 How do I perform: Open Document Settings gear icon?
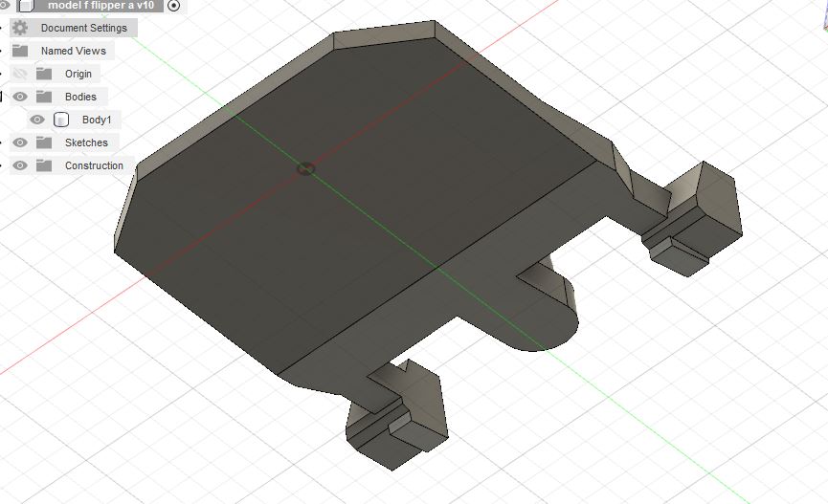[20, 28]
